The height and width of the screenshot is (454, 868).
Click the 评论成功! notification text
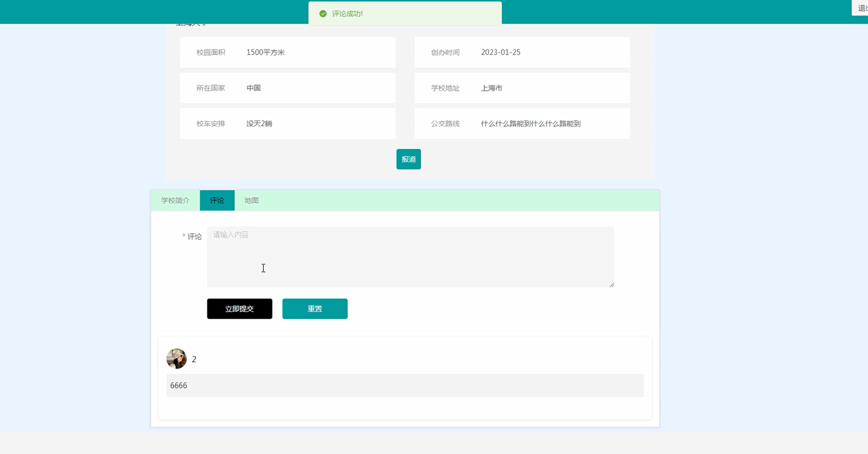coord(347,14)
